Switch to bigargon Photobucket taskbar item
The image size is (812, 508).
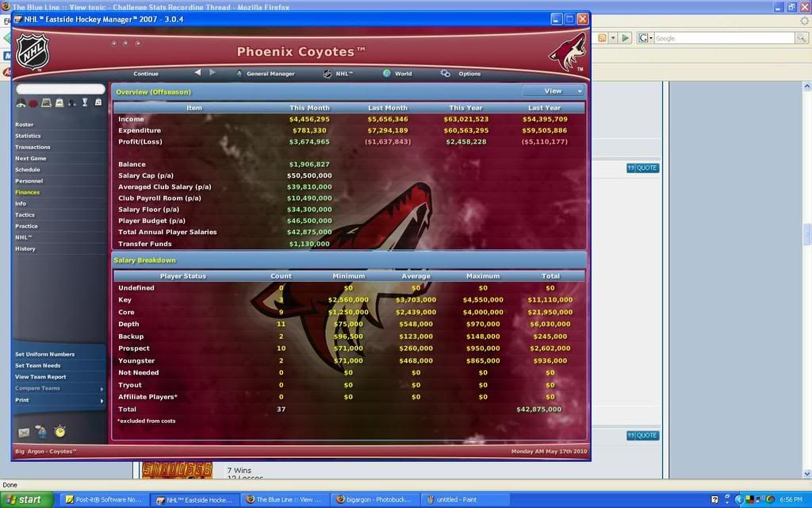[374, 500]
